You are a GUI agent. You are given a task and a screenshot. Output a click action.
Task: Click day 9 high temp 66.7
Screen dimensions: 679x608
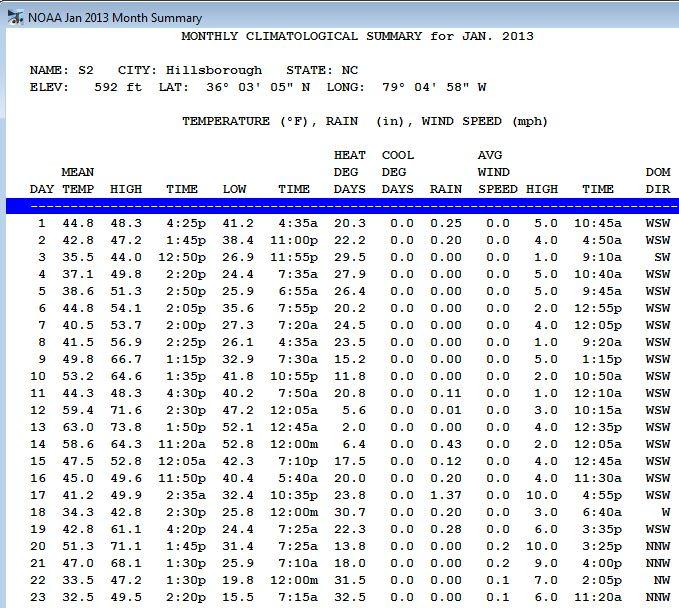[126, 359]
